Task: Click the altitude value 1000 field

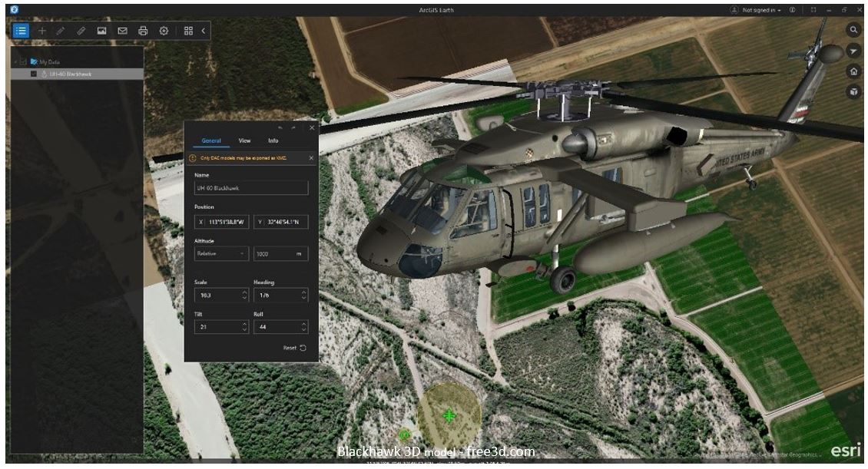Action: pyautogui.click(x=281, y=254)
